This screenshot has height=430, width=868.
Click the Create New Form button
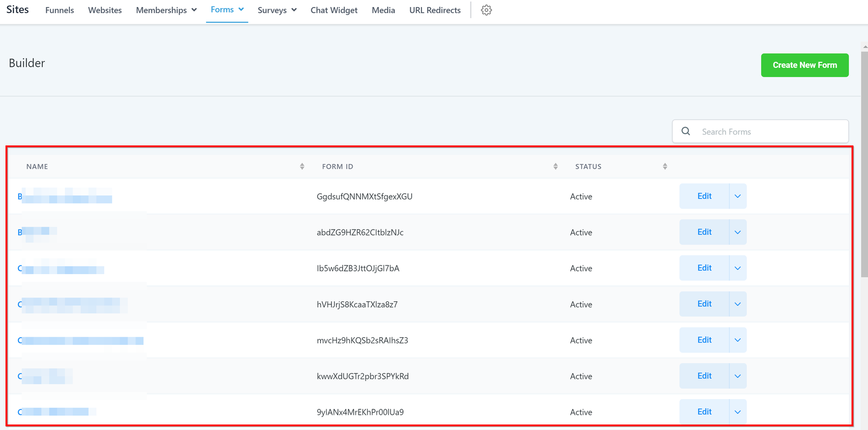[805, 65]
